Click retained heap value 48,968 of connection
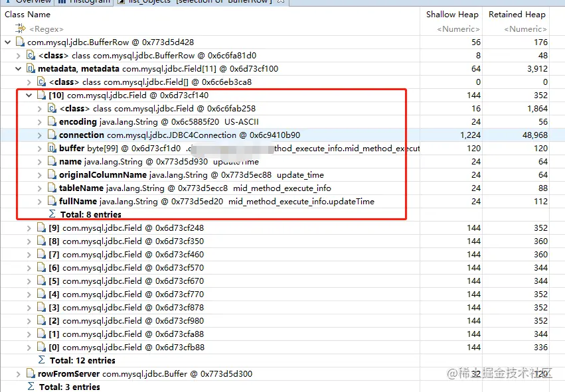Viewport: 565px width, 392px height. [x=534, y=135]
